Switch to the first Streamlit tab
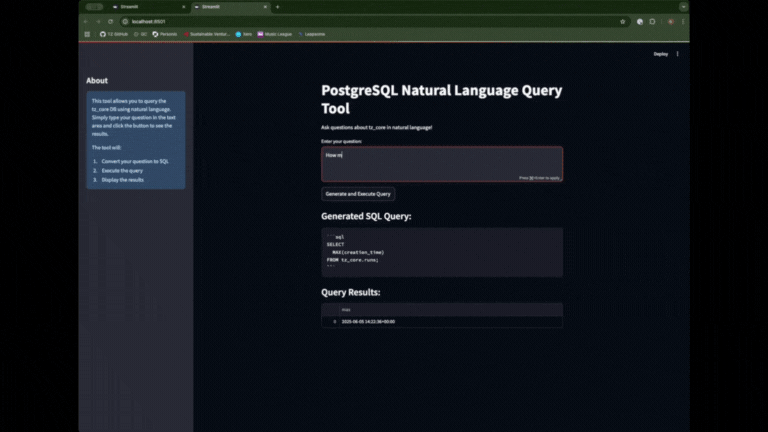The image size is (768, 432). (147, 7)
